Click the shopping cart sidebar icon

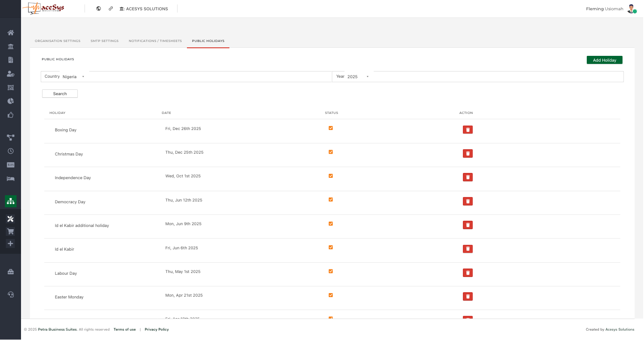pyautogui.click(x=11, y=231)
